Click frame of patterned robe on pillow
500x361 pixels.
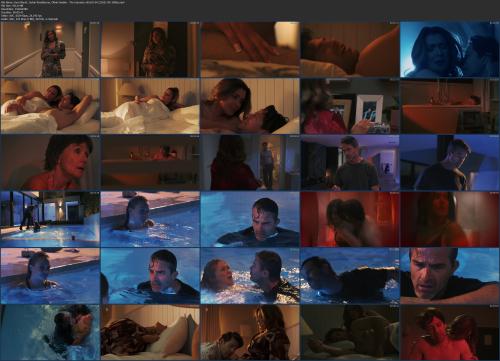tap(150, 332)
